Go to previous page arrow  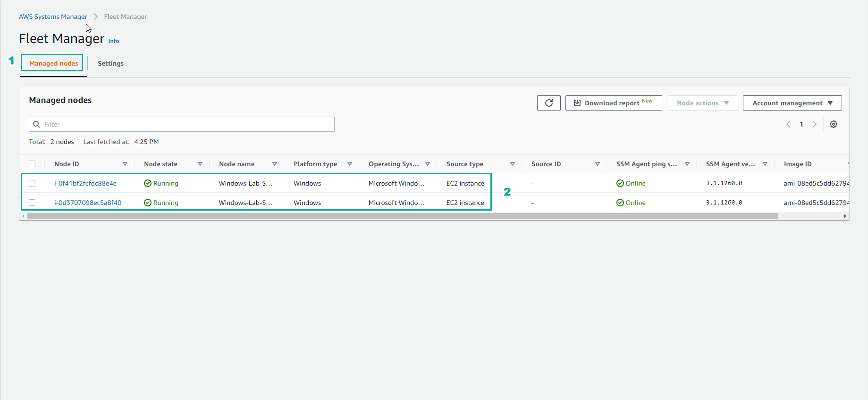(788, 124)
